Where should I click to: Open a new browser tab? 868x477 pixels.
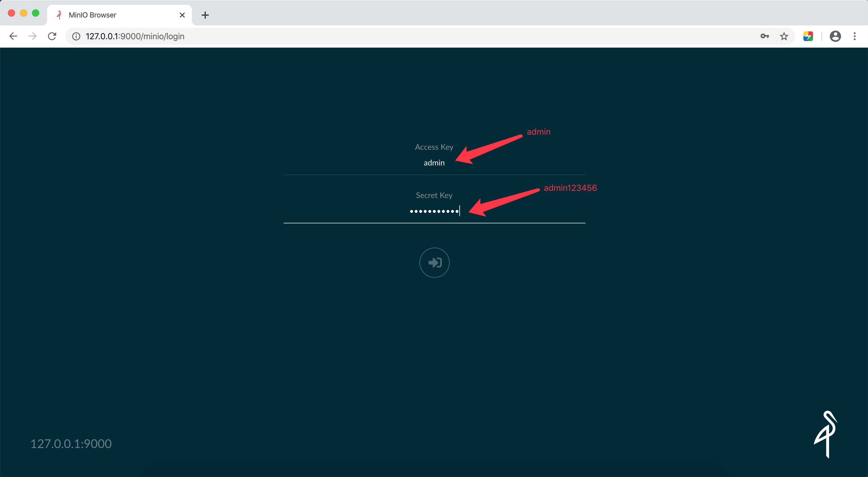click(x=205, y=15)
